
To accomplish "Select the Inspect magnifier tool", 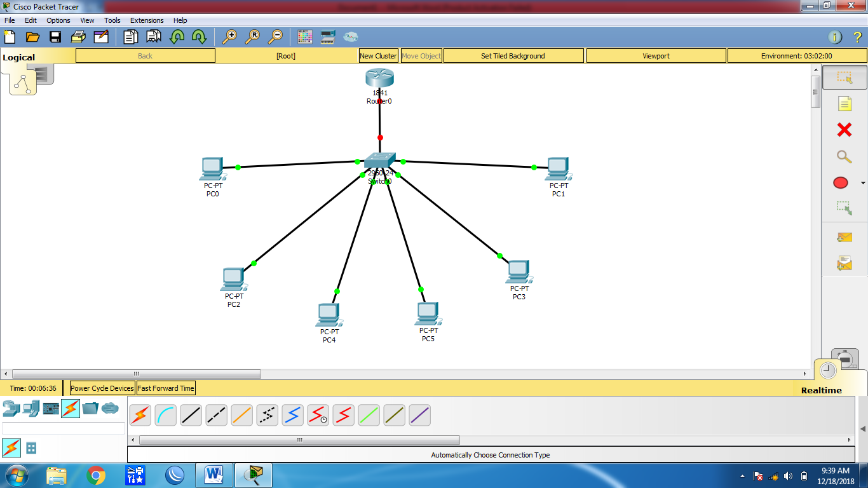I will tap(843, 157).
